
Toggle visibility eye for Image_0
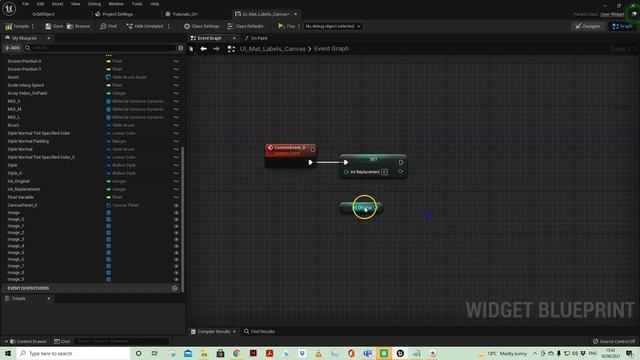(176, 219)
